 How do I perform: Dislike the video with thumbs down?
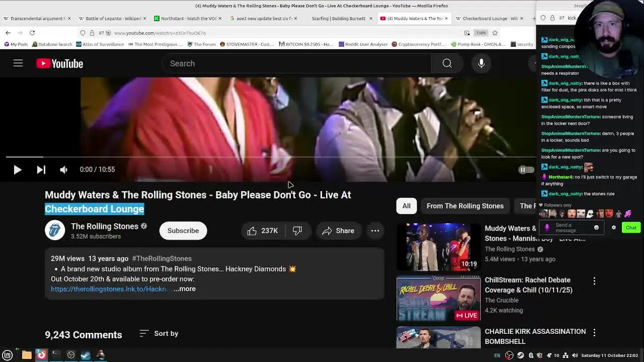(297, 231)
